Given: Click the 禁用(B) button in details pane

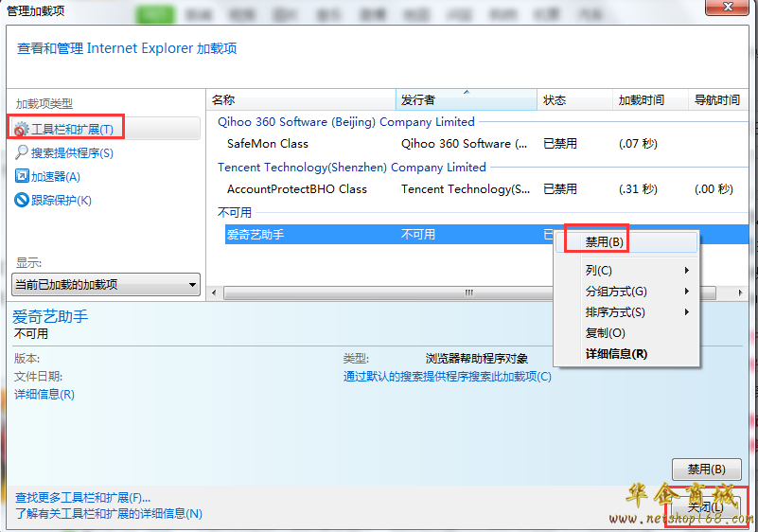Looking at the screenshot, I should tap(706, 470).
